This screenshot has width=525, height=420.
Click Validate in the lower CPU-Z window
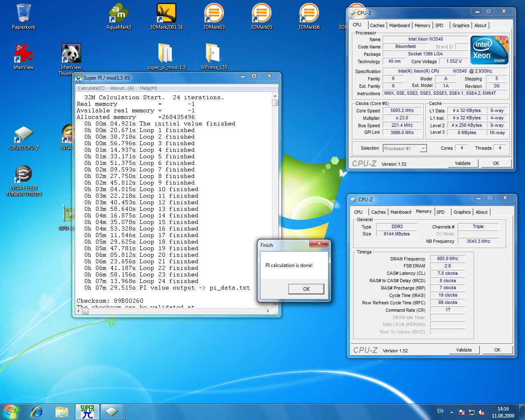click(x=464, y=350)
